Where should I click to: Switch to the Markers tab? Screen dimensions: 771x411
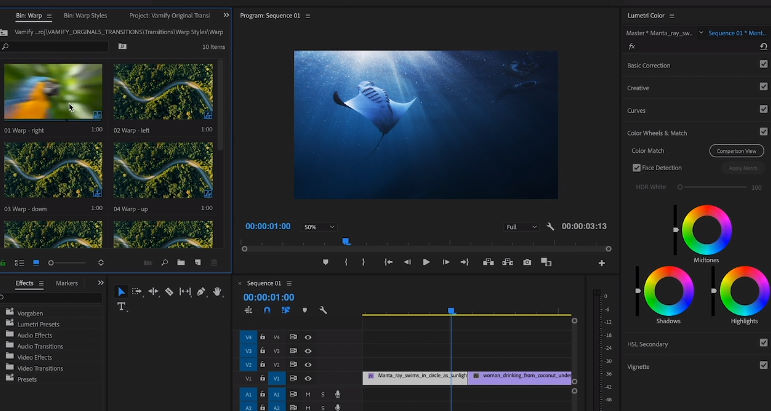click(67, 283)
